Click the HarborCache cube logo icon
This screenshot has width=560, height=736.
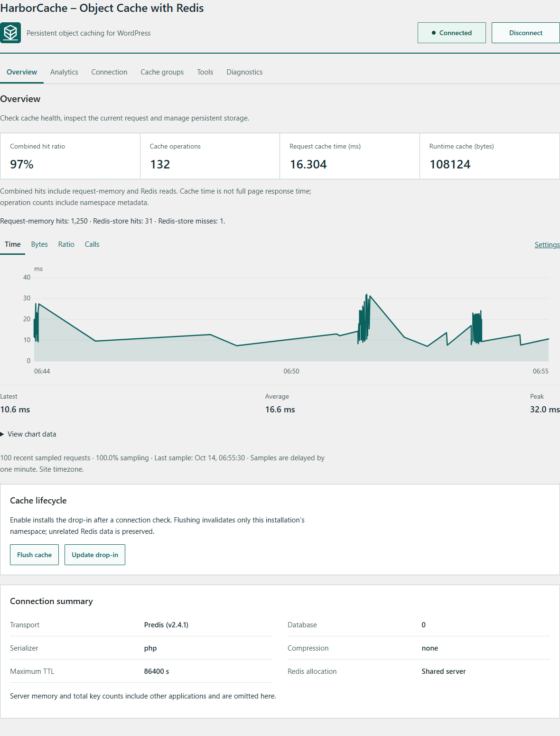[x=10, y=33]
